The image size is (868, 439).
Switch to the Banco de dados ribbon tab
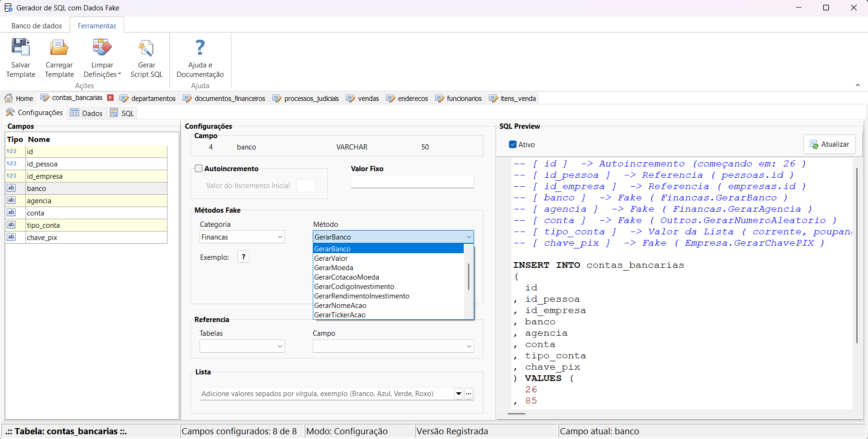37,26
